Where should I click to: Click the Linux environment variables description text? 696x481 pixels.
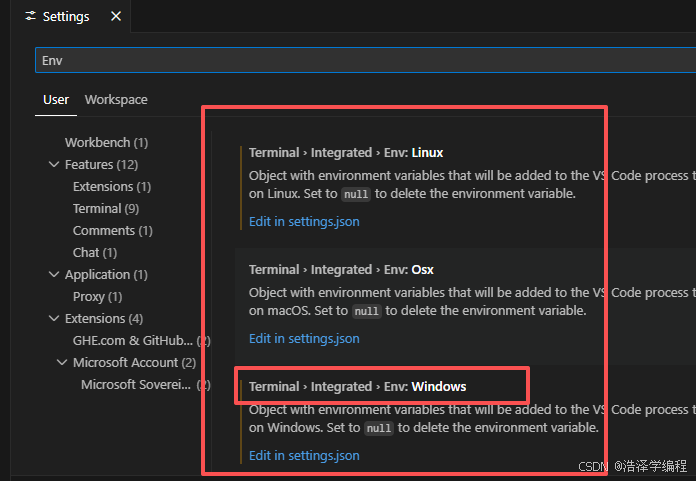pos(472,185)
